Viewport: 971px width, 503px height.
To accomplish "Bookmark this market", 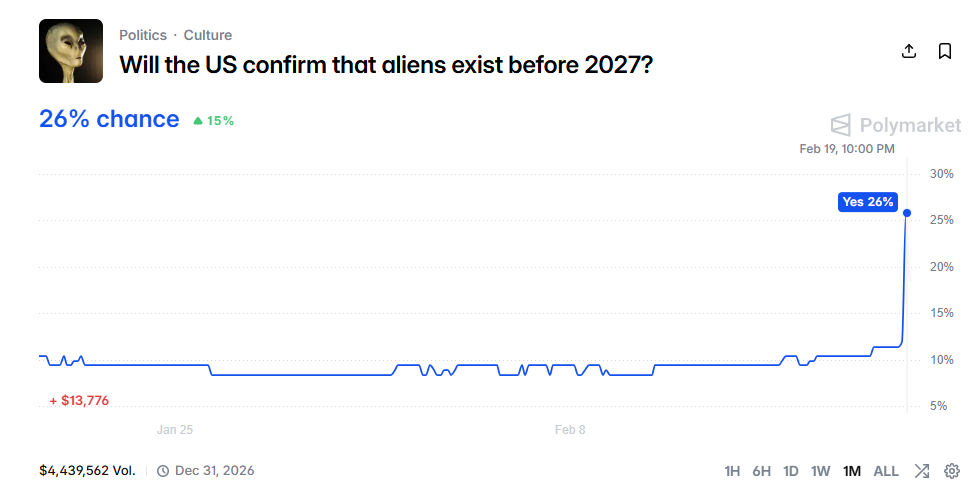I will point(944,51).
